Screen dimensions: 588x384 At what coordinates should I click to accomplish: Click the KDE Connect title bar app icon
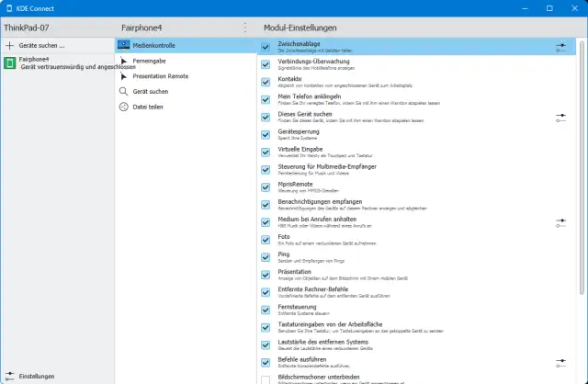pyautogui.click(x=9, y=8)
